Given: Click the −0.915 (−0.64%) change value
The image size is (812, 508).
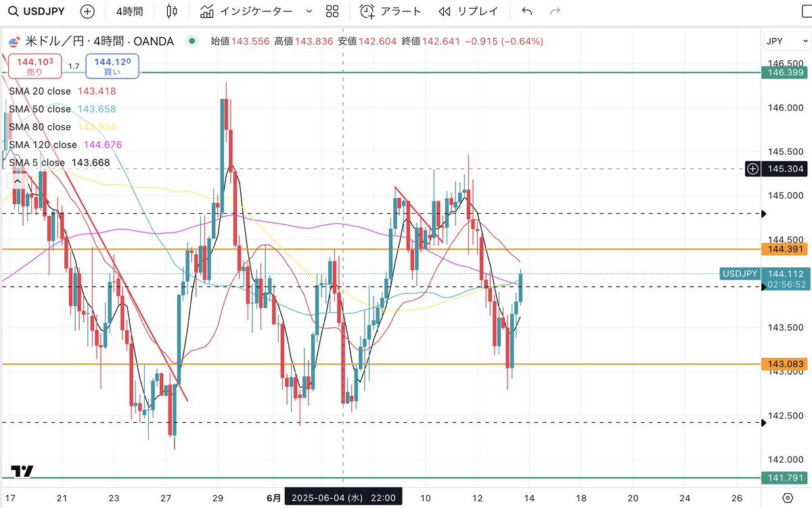Looking at the screenshot, I should pos(503,41).
